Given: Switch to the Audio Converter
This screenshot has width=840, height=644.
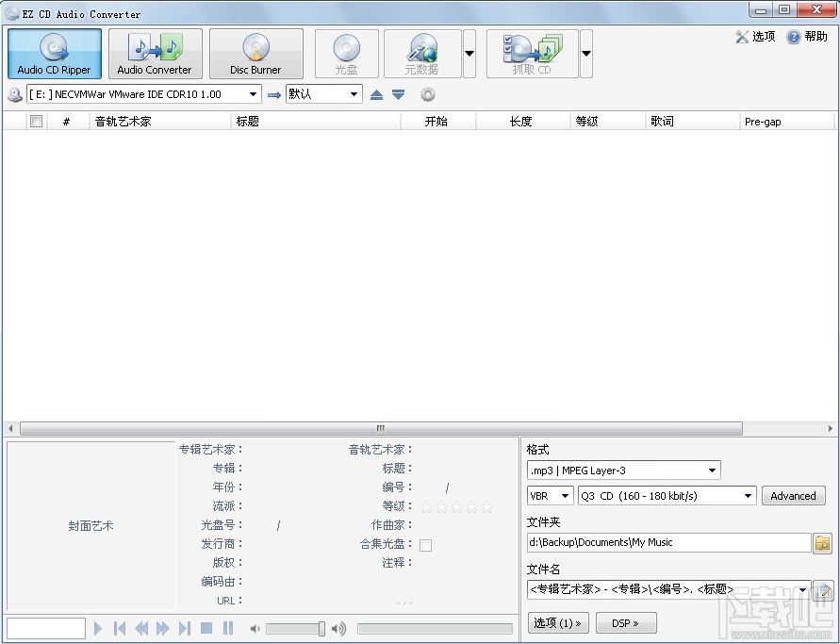Looking at the screenshot, I should pos(155,54).
